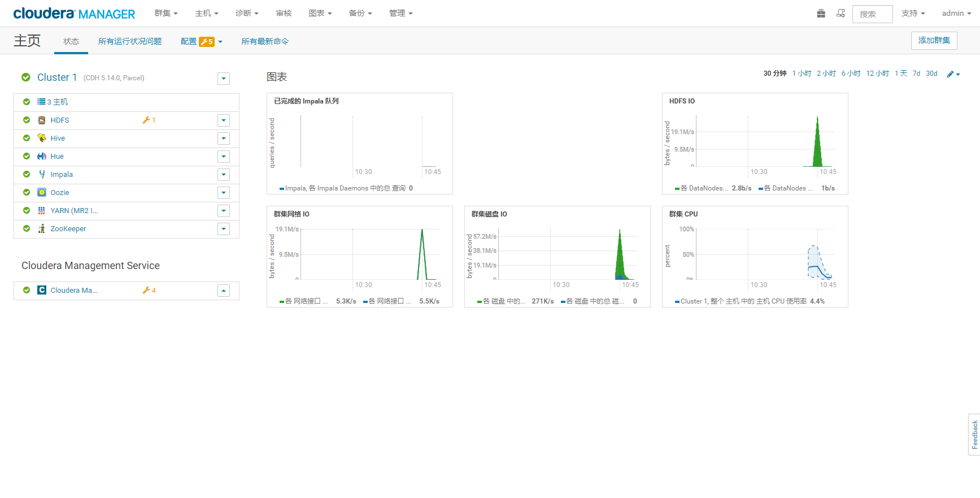Open the 备份 menu
The height and width of the screenshot is (498, 980).
click(x=360, y=13)
